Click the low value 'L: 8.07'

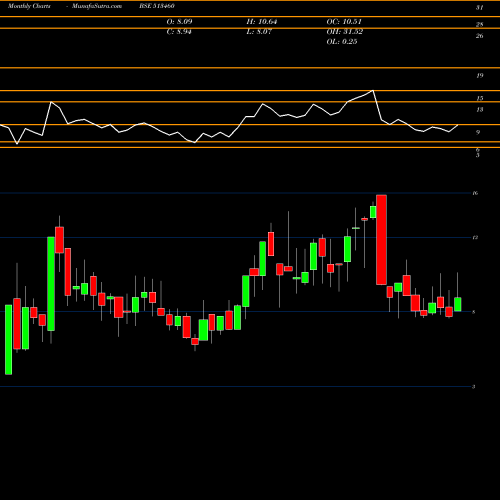[259, 32]
